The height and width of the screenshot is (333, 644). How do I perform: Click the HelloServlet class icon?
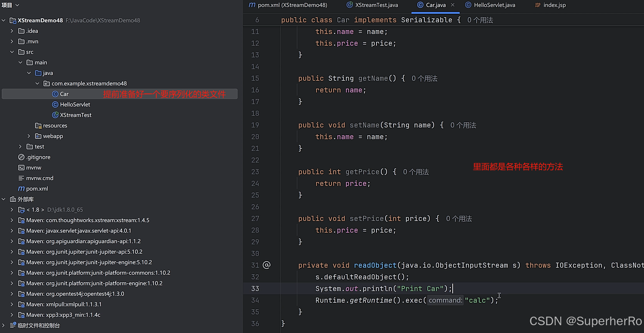55,104
